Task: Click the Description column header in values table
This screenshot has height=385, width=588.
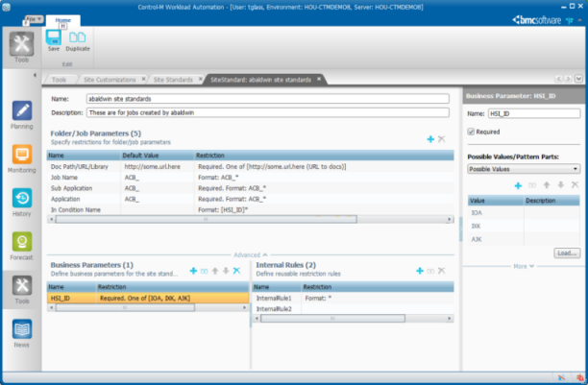Action: click(551, 201)
